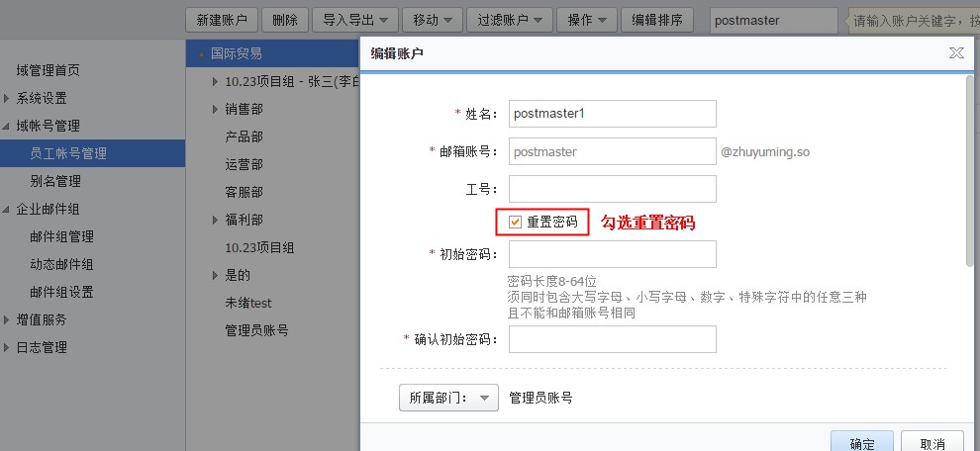Expand the 系统设置 sidebar section
This screenshot has width=980, height=451.
coord(8,98)
